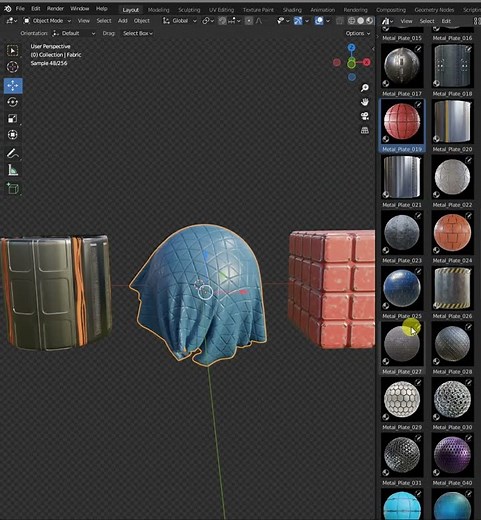Select the Add Cube tool
Viewport: 481px width, 520px height.
pyautogui.click(x=13, y=189)
